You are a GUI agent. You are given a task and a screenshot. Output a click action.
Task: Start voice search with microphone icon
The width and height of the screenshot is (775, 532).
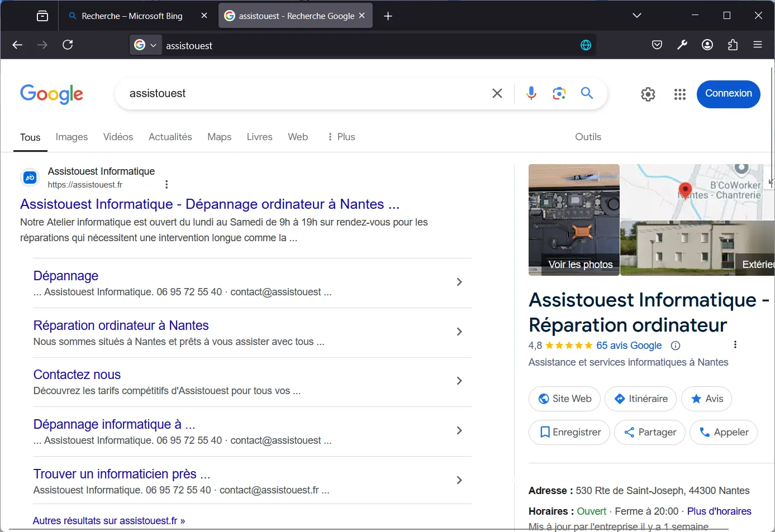point(531,93)
